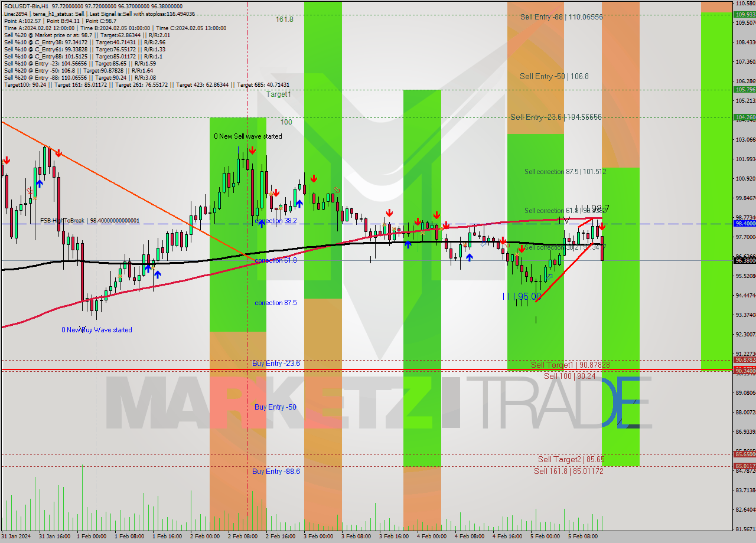Viewport: 756px width, 543px height.
Task: Click the 'FSB-HighToBreak | 98.4' label
Action: [x=90, y=221]
